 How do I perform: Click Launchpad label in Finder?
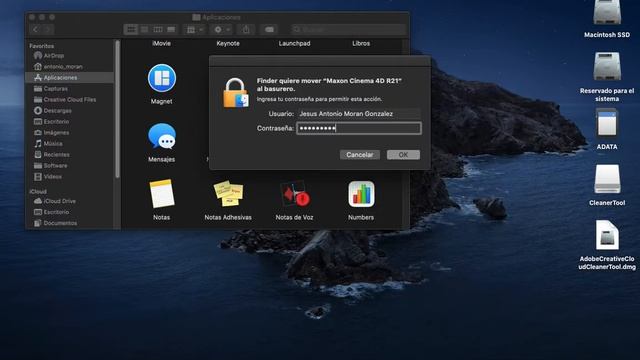[295, 43]
